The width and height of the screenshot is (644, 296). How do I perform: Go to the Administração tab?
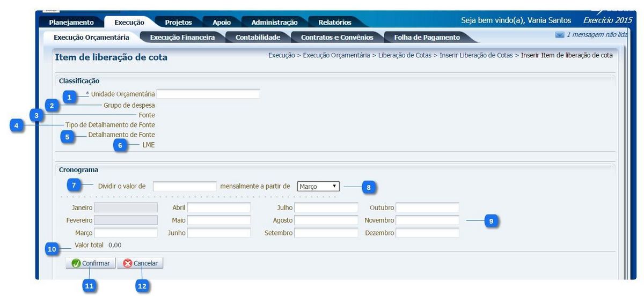274,23
